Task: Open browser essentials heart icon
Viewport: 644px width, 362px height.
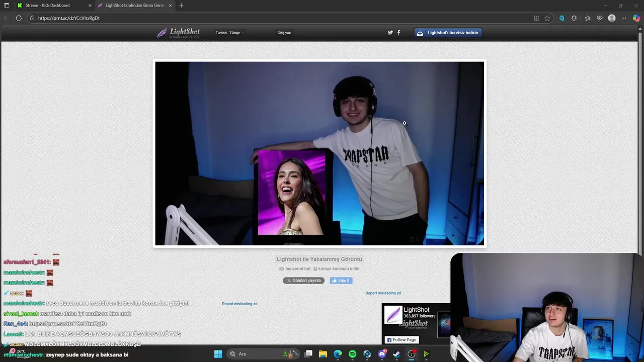Action: point(599,18)
